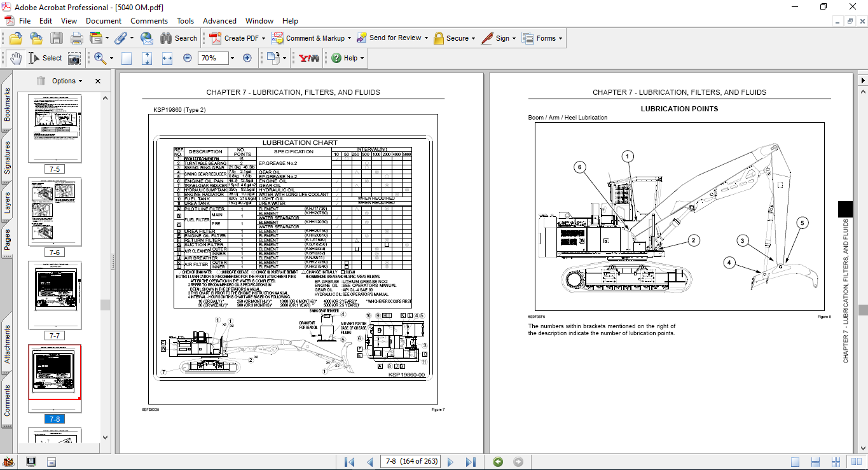This screenshot has height=470, width=868.
Task: Switch to Single Page layout view
Action: (795, 462)
